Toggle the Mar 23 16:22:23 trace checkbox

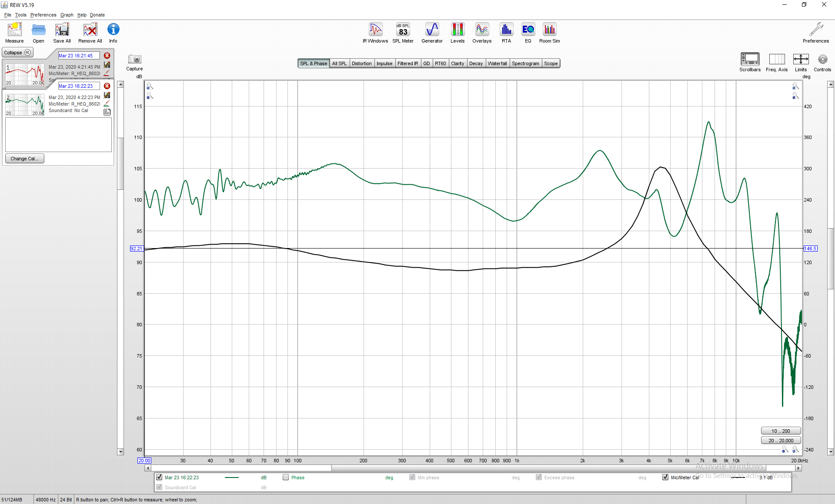(x=159, y=477)
